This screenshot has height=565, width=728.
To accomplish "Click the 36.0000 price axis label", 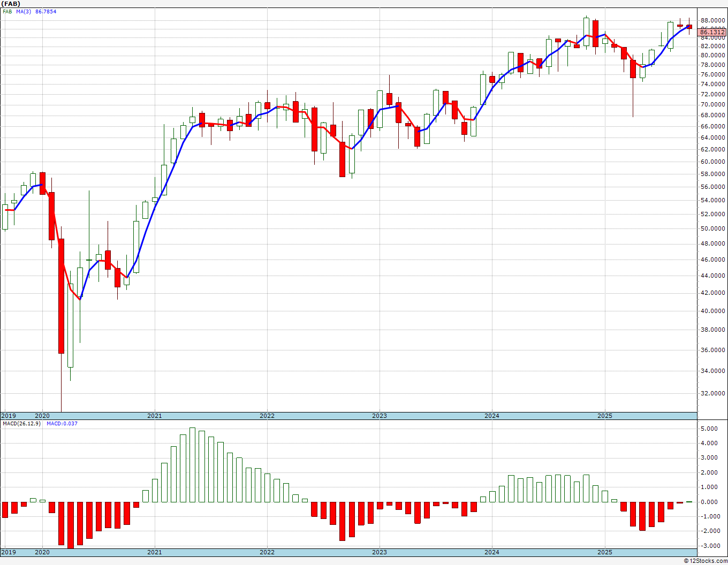I will [x=713, y=350].
